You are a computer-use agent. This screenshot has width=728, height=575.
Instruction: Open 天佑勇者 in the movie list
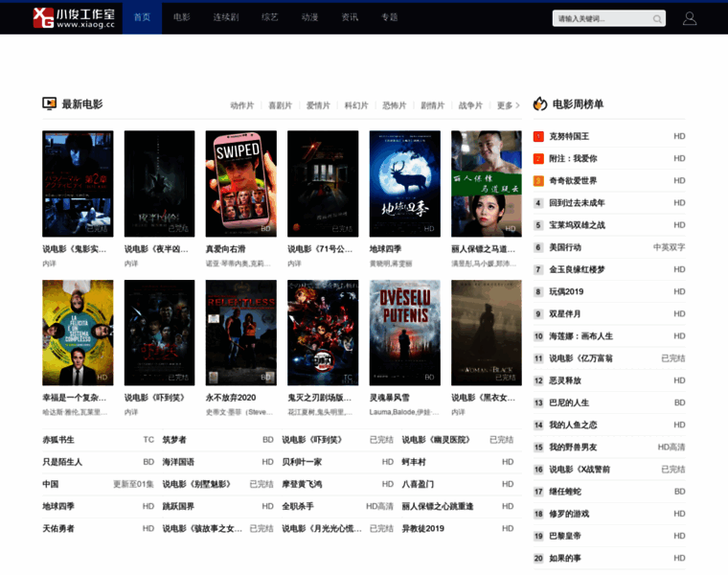click(58, 529)
